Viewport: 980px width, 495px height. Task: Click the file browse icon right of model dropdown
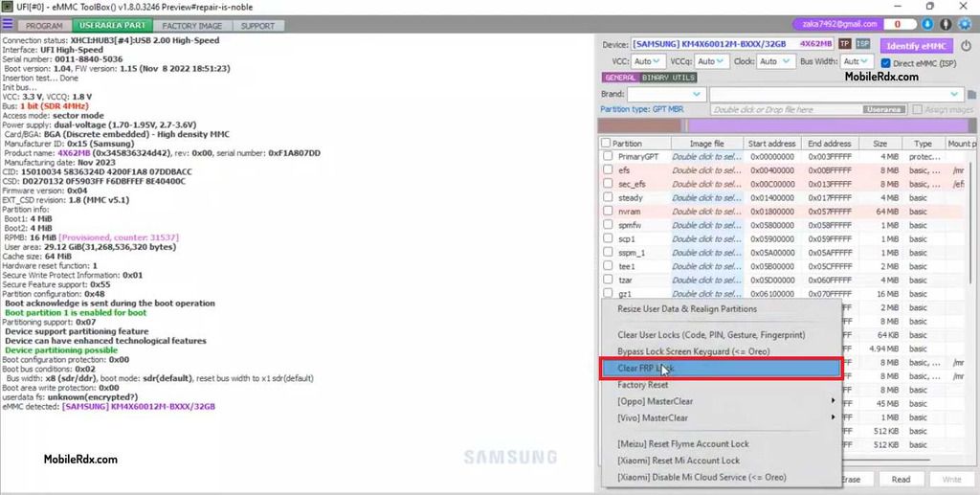pos(971,95)
